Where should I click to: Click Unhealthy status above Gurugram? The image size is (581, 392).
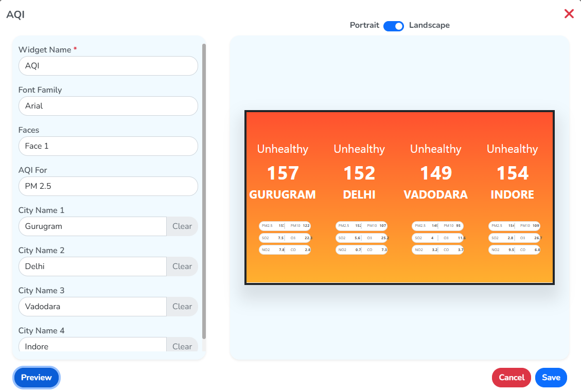point(283,149)
